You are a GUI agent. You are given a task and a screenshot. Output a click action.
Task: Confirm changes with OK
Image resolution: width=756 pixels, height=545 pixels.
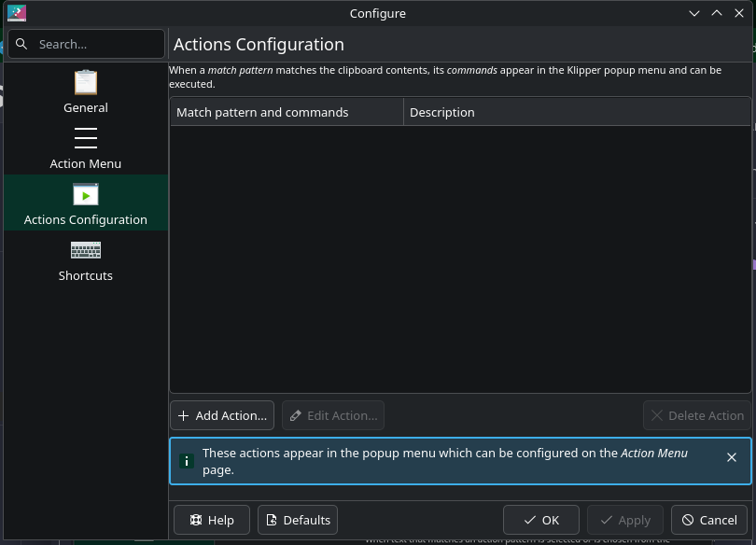click(x=541, y=520)
